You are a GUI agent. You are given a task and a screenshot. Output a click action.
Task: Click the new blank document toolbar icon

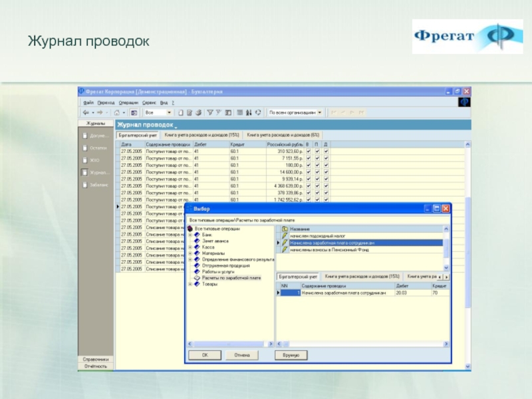click(x=181, y=112)
